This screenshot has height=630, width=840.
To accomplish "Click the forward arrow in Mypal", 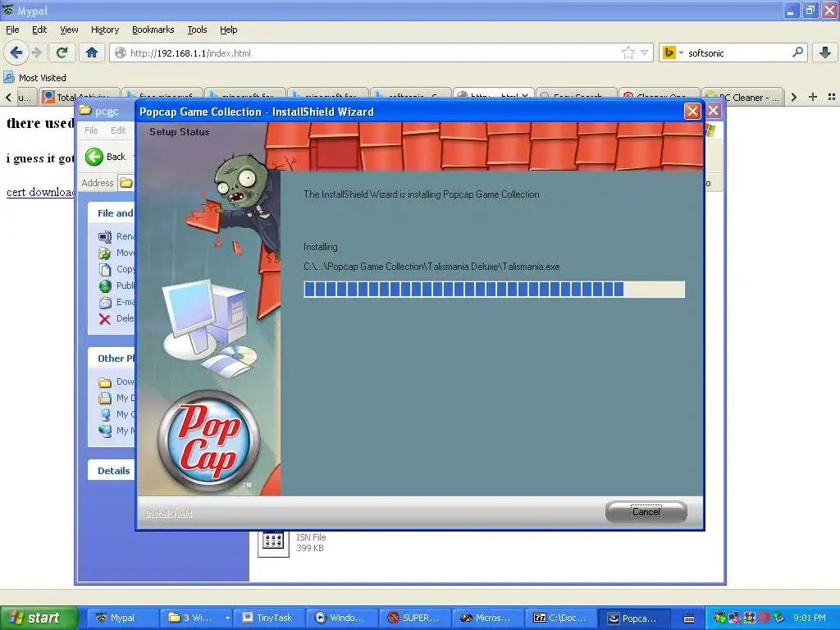I will coord(37,52).
